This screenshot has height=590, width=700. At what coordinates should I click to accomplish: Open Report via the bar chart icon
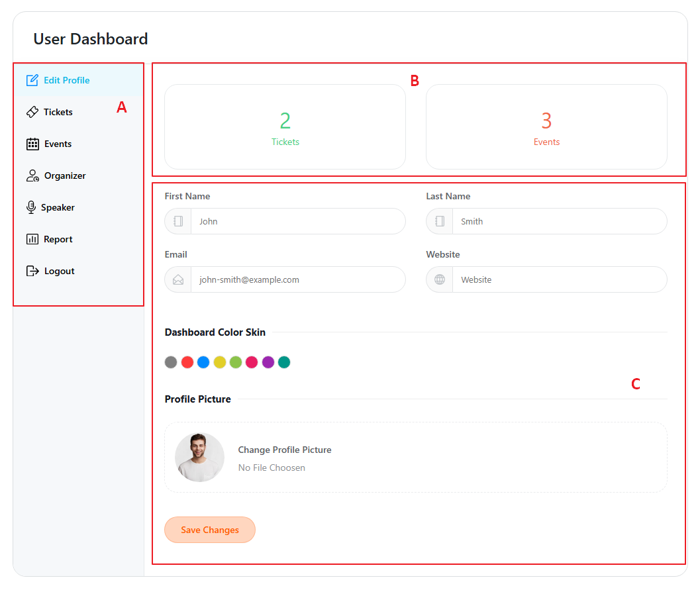click(32, 239)
